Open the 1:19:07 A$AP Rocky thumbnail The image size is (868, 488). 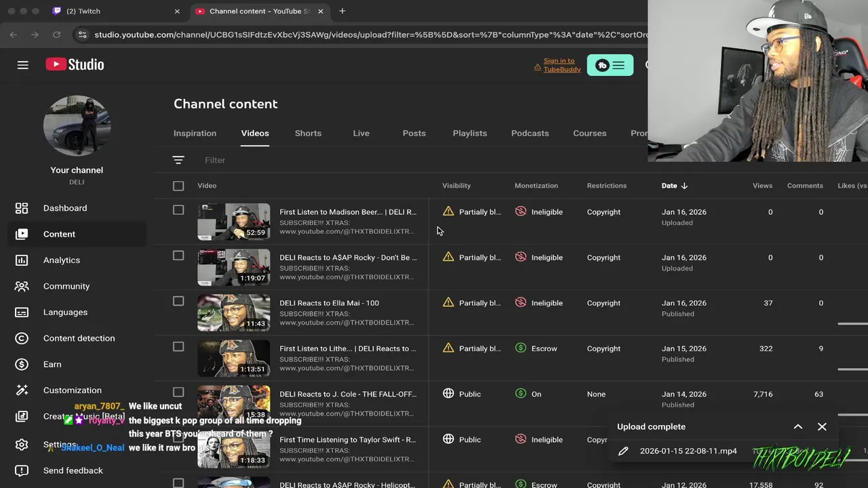233,267
